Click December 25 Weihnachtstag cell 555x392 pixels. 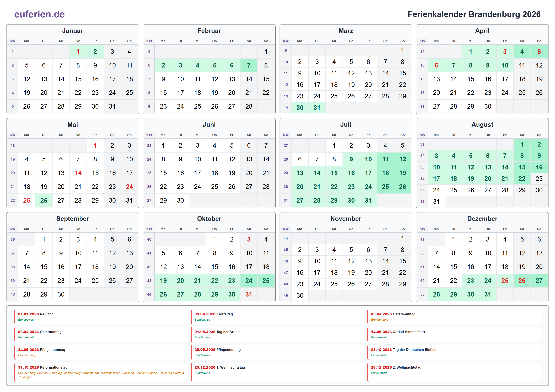point(505,281)
